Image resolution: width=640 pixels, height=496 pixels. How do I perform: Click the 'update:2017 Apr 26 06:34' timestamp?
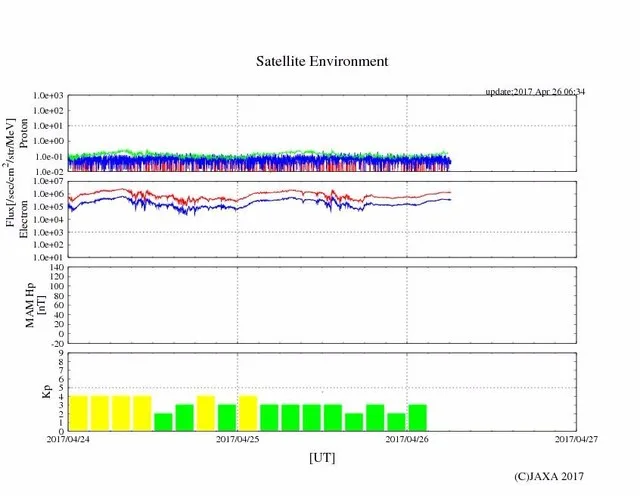coord(535,92)
